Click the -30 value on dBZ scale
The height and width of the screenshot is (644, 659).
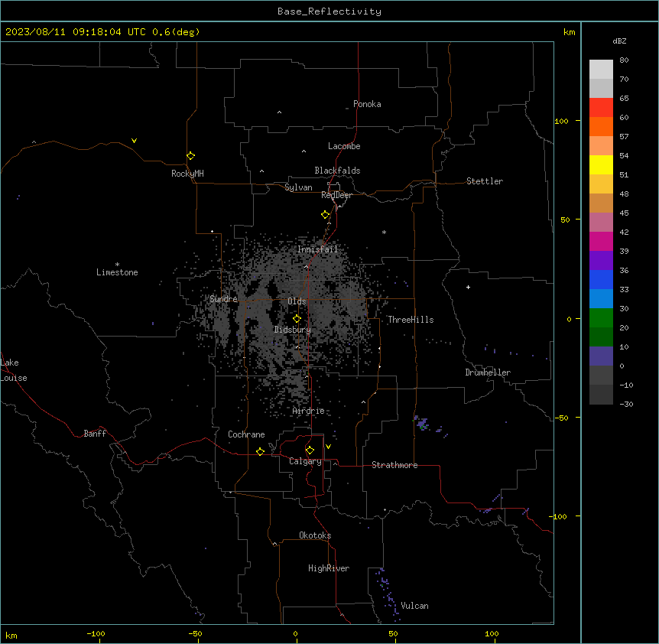click(x=626, y=404)
